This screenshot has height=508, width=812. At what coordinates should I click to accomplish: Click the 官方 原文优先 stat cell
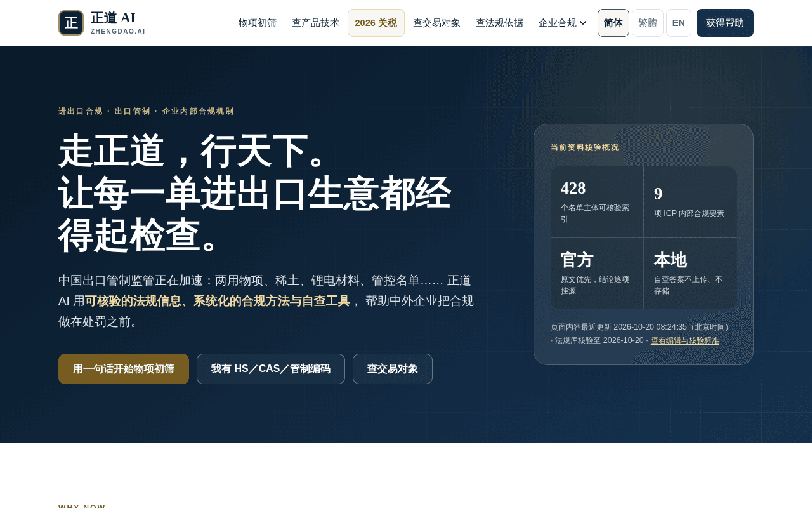597,274
